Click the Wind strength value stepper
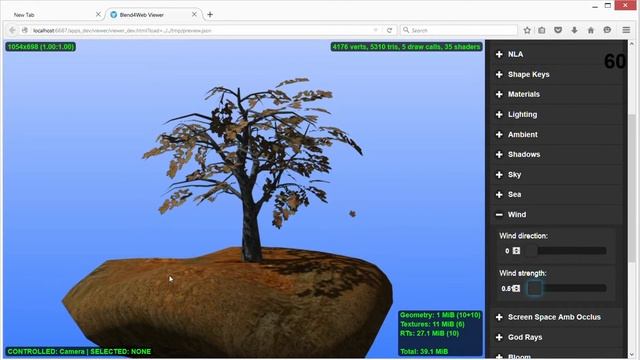 pyautogui.click(x=516, y=288)
